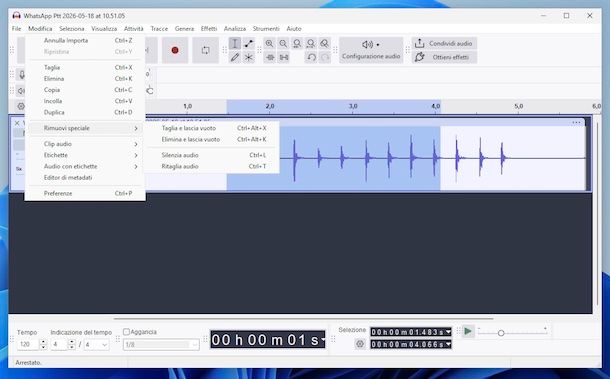Click the Zoom Toggle icon

click(x=324, y=44)
